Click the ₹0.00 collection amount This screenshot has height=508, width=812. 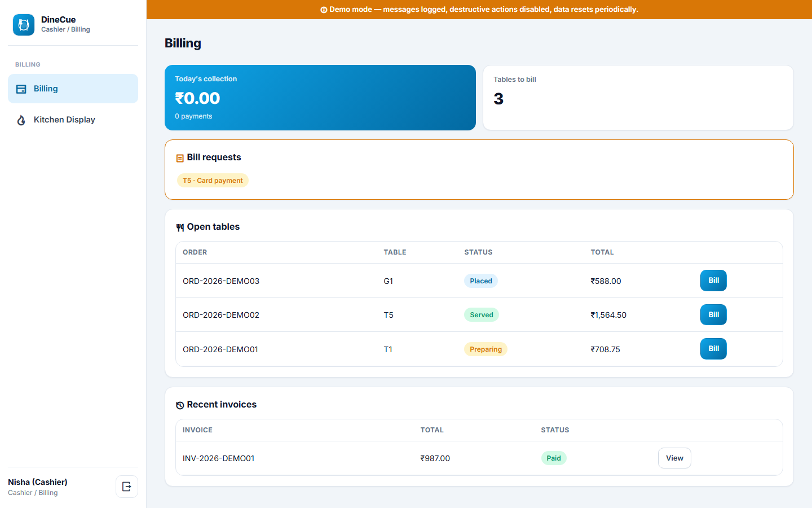197,98
